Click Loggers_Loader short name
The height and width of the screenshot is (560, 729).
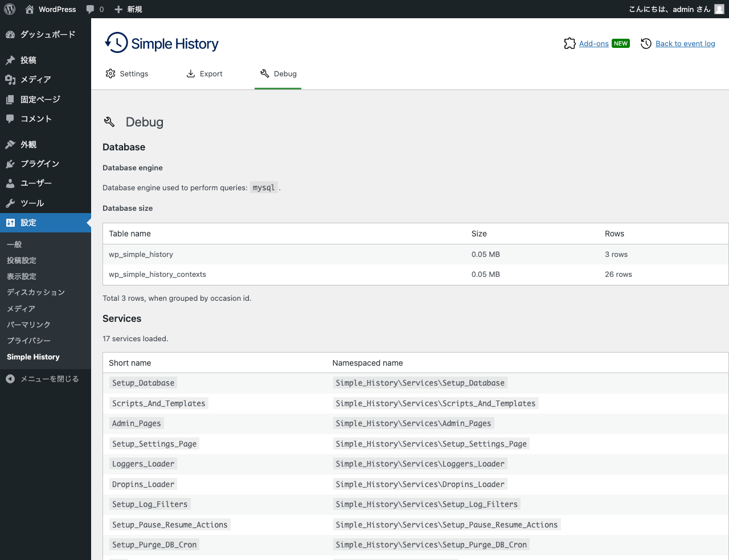pyautogui.click(x=143, y=464)
